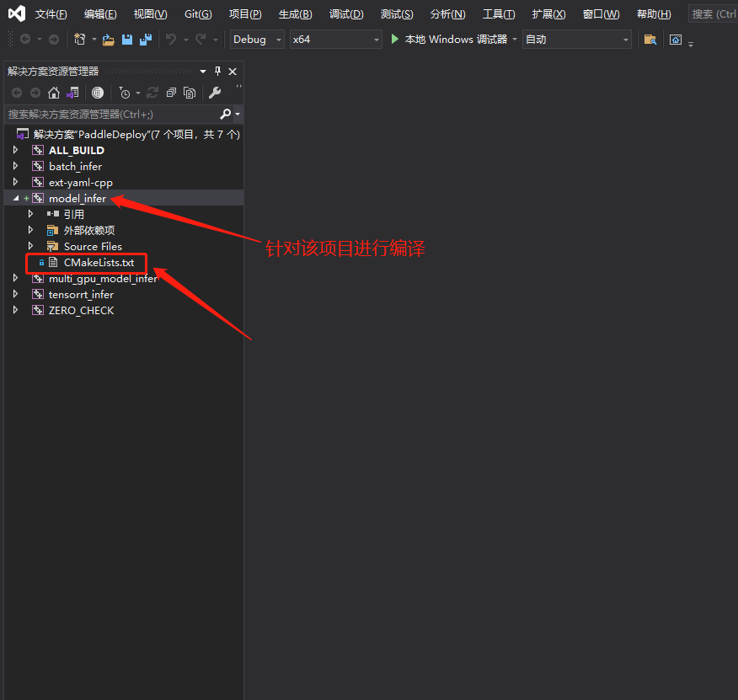
Task: Expand the Source Files folder
Action: [30, 246]
